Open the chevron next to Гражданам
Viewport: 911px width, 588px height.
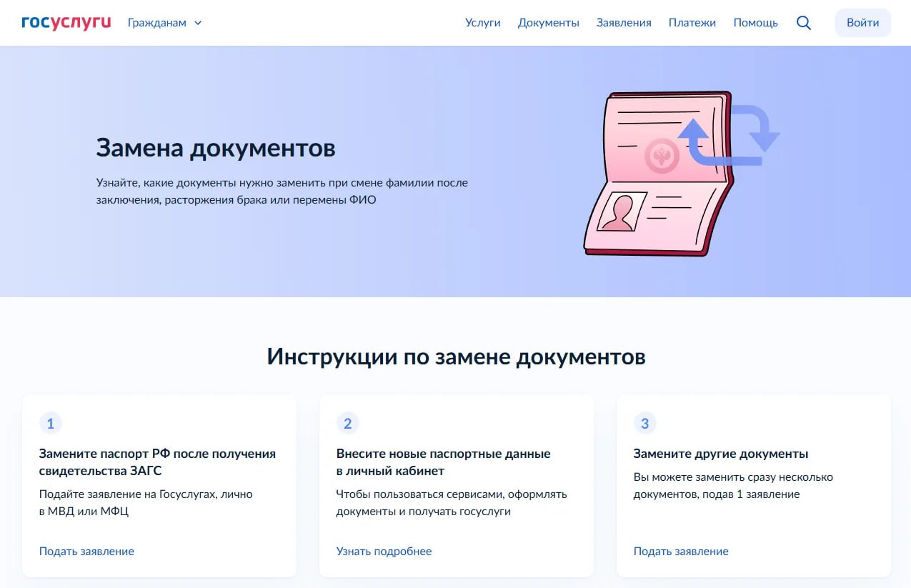[x=197, y=23]
